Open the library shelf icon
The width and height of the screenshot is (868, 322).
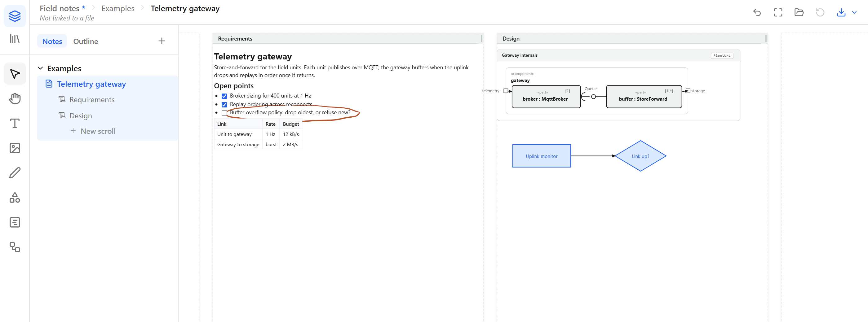15,39
